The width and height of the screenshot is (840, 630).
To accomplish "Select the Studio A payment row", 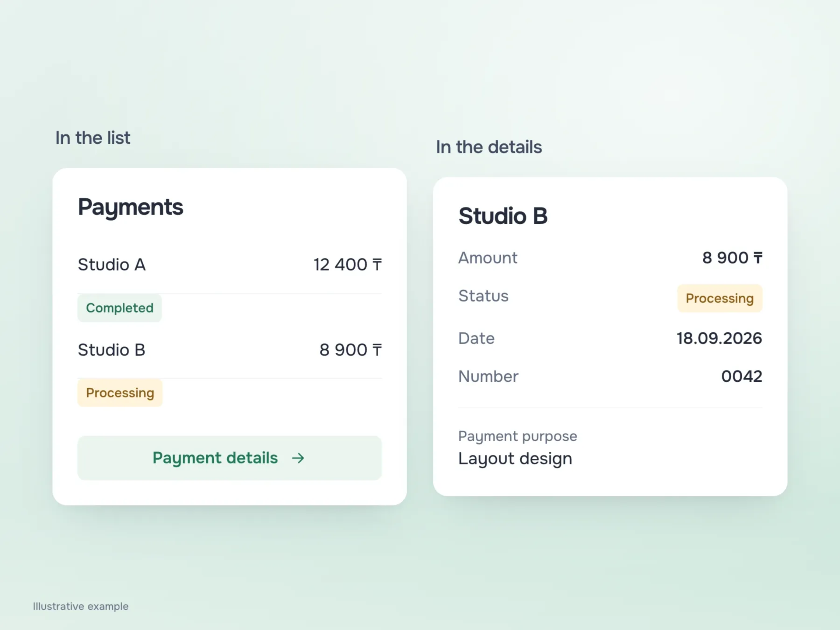I will [230, 265].
